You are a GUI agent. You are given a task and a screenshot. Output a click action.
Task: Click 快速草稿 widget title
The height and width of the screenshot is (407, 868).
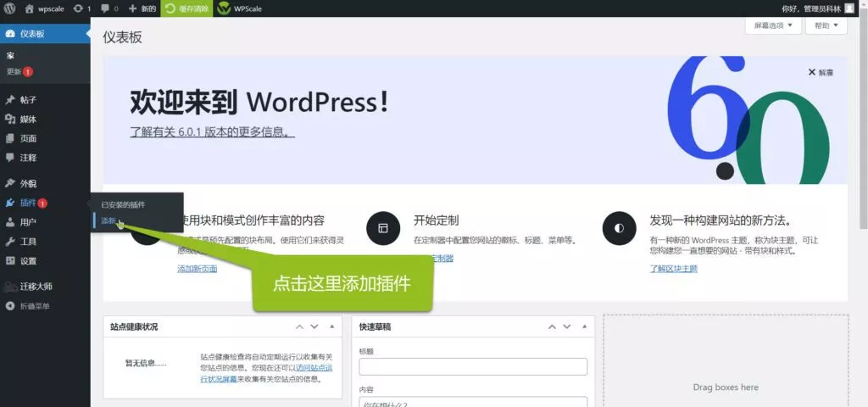coord(375,327)
